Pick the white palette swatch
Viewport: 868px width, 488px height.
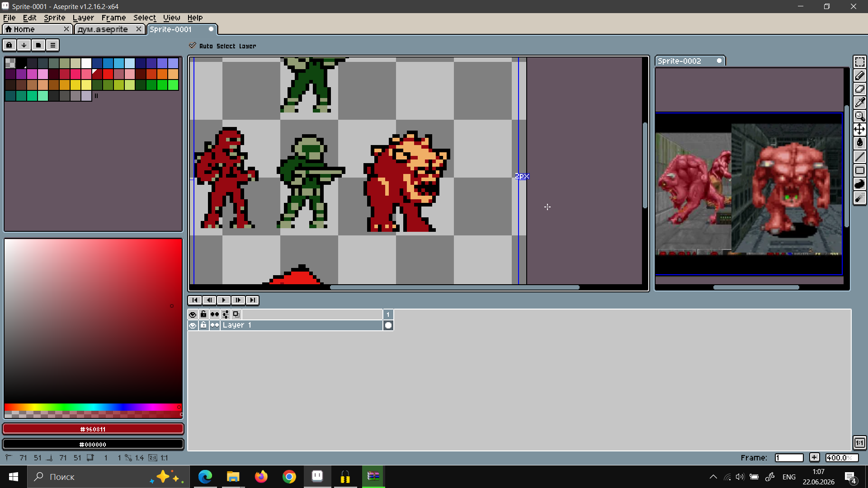click(x=86, y=63)
